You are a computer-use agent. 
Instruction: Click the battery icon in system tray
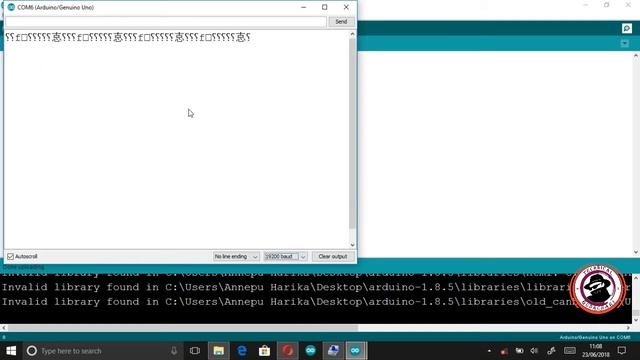pyautogui.click(x=519, y=351)
